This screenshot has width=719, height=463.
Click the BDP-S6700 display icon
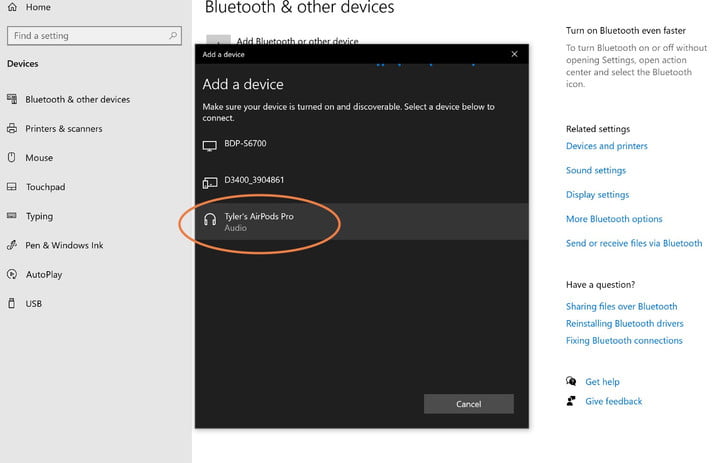pos(210,146)
